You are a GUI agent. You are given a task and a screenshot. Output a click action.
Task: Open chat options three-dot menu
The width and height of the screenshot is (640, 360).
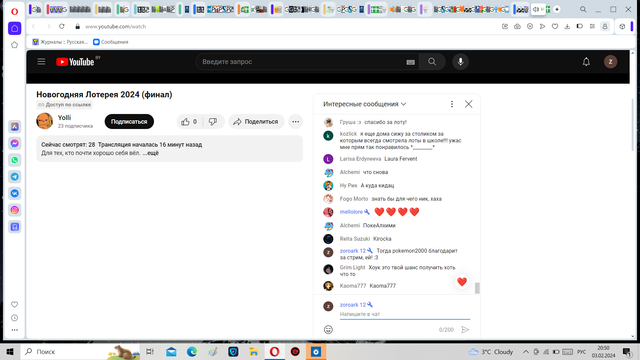pyautogui.click(x=452, y=104)
